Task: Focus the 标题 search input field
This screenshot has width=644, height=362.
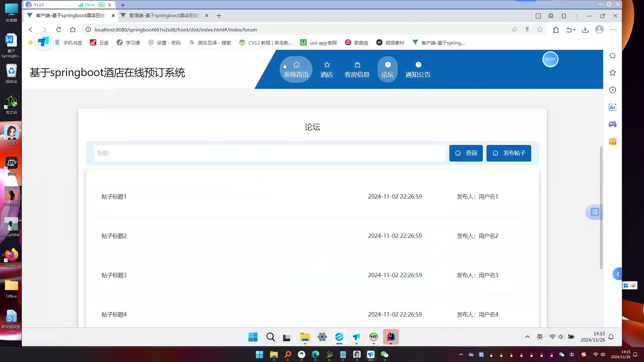Action: (269, 153)
